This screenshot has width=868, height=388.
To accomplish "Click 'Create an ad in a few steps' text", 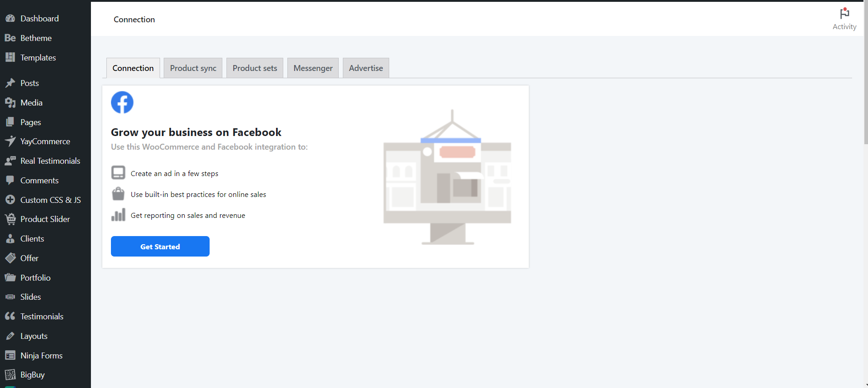I will coord(175,174).
